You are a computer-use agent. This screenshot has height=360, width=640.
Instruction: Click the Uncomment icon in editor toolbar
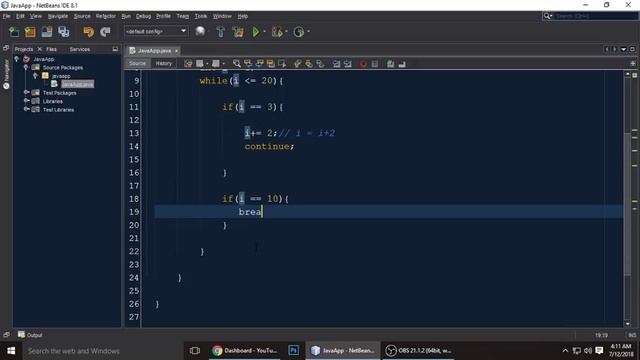point(402,64)
